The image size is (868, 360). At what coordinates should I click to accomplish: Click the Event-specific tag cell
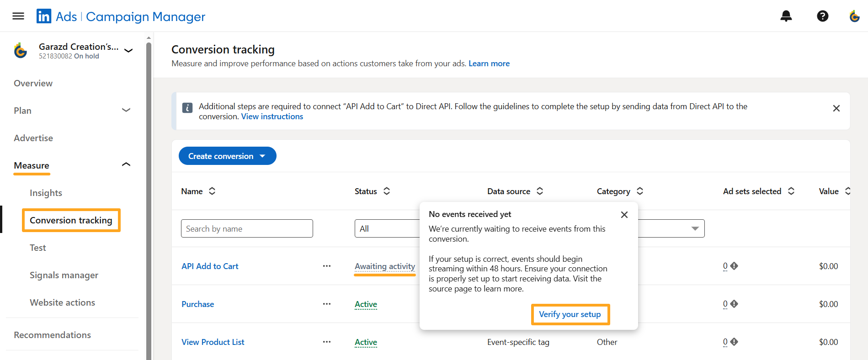(518, 342)
